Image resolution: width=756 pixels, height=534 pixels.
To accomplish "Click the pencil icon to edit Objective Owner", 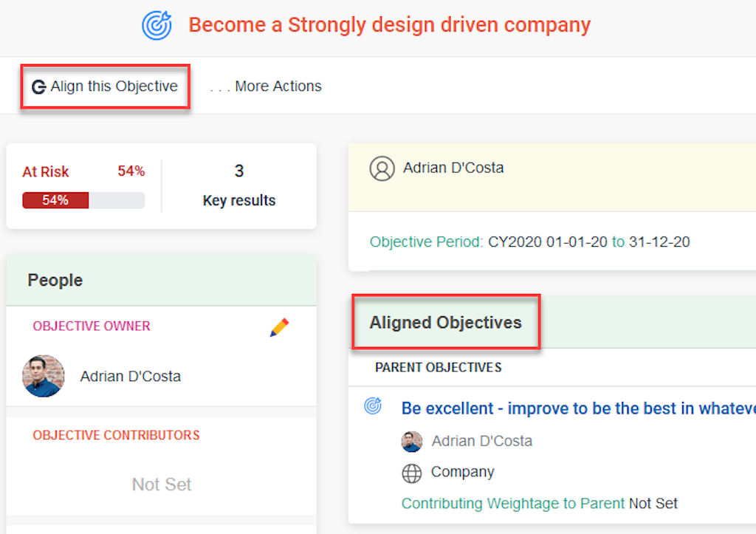I will (x=279, y=327).
